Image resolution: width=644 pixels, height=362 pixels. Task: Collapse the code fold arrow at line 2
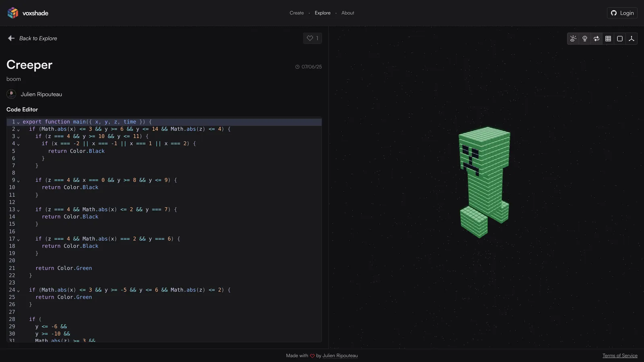coord(19,130)
